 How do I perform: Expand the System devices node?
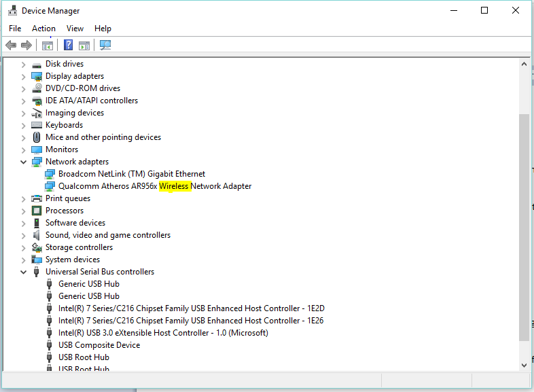click(x=23, y=260)
